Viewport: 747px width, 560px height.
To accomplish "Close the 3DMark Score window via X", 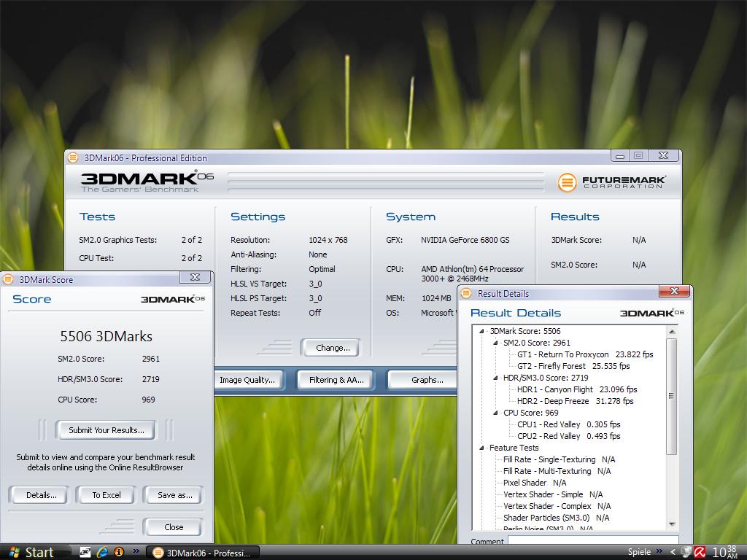I will tap(196, 277).
